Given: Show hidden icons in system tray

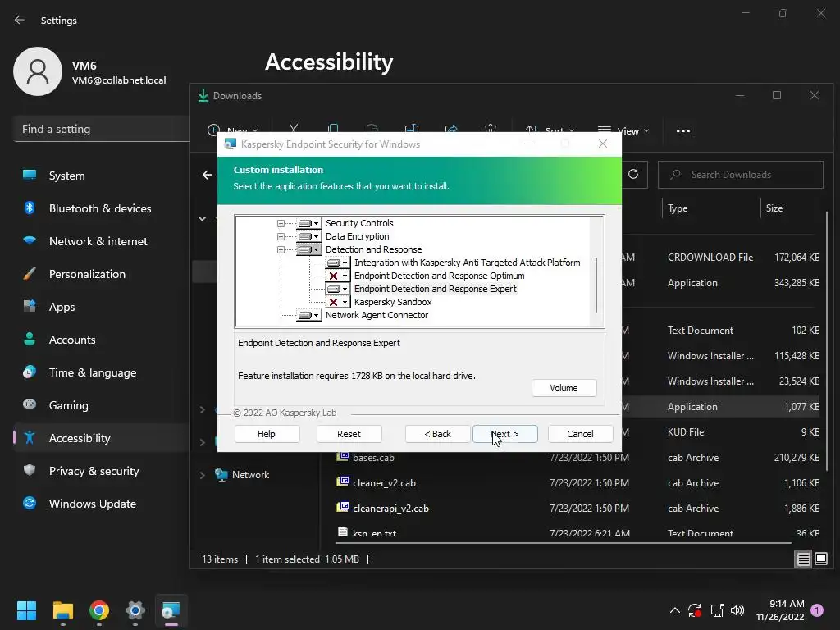Looking at the screenshot, I should pos(675,610).
